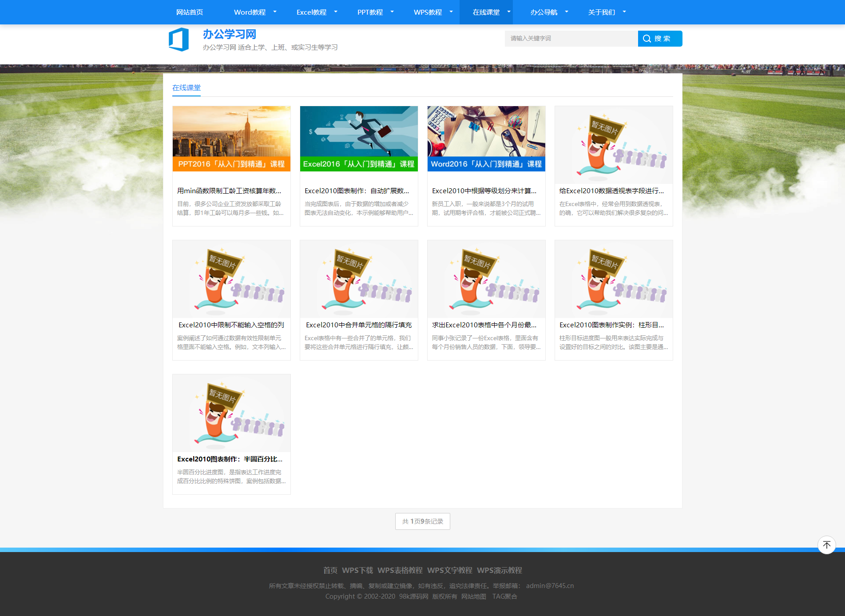Image resolution: width=845 pixels, height=616 pixels.
Task: Click the blue office logo icon
Action: click(x=179, y=40)
